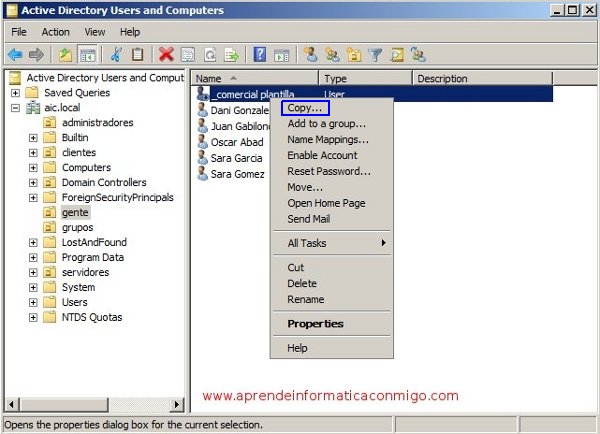The width and height of the screenshot is (600, 434).
Task: Open the File menu
Action: point(19,32)
